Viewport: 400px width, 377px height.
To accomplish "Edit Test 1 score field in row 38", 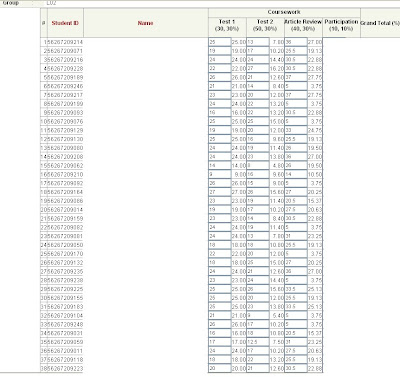I will point(220,368).
